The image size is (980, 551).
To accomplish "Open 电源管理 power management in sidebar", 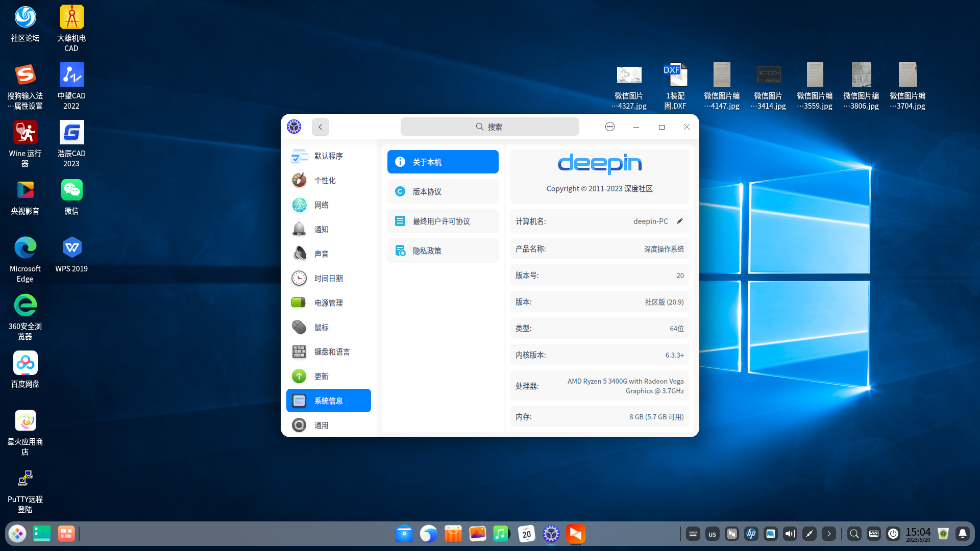I will pyautogui.click(x=328, y=303).
